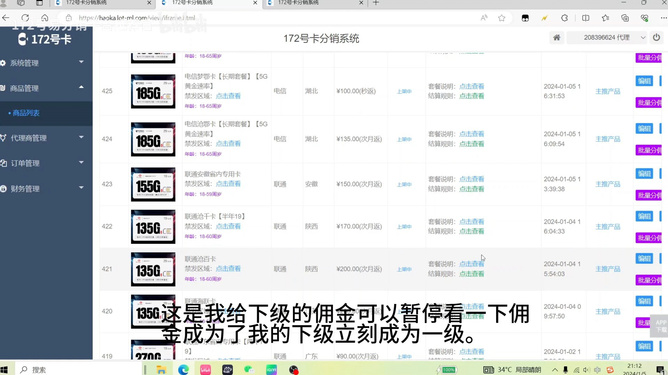
Task: Open 135G thumbnail in row 421
Action: (x=153, y=269)
